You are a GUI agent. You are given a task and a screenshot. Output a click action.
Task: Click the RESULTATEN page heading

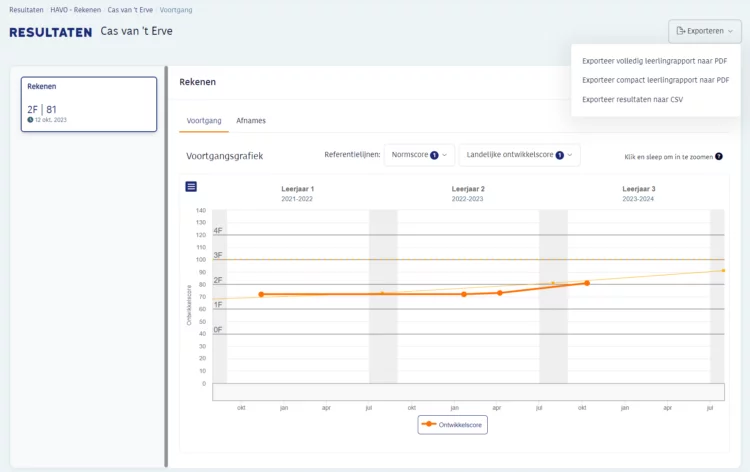(x=51, y=32)
